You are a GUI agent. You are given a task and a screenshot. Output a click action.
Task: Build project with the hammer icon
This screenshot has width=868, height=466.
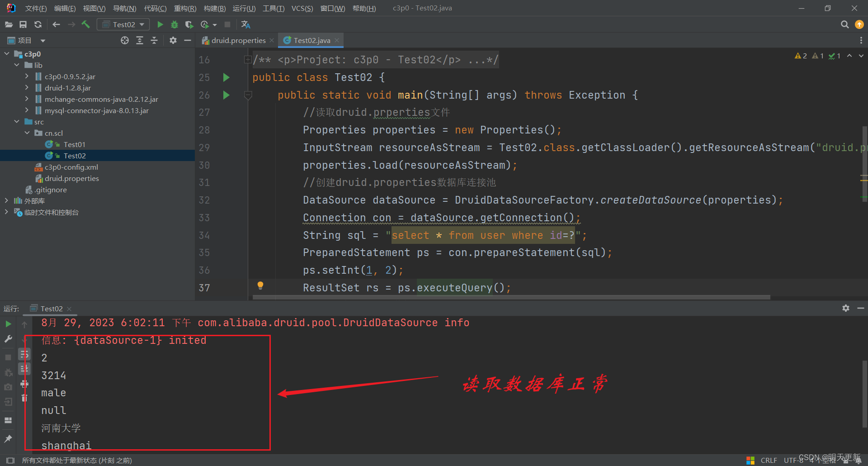86,24
